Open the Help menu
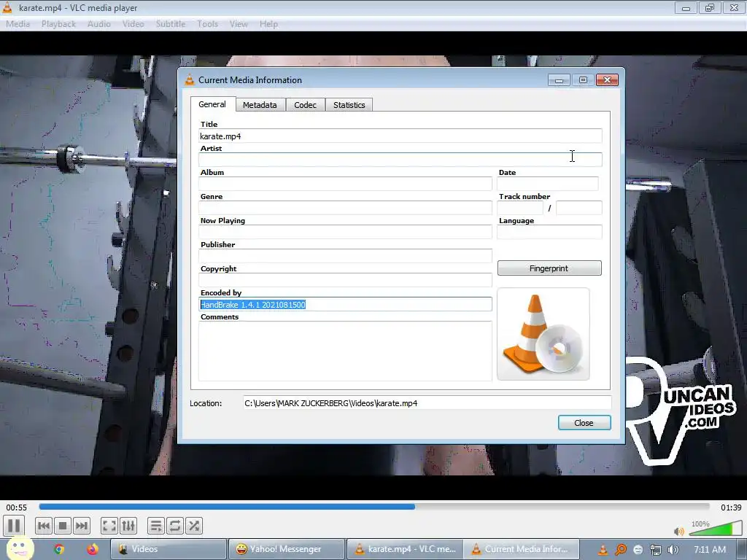This screenshot has width=747, height=560. pyautogui.click(x=268, y=24)
